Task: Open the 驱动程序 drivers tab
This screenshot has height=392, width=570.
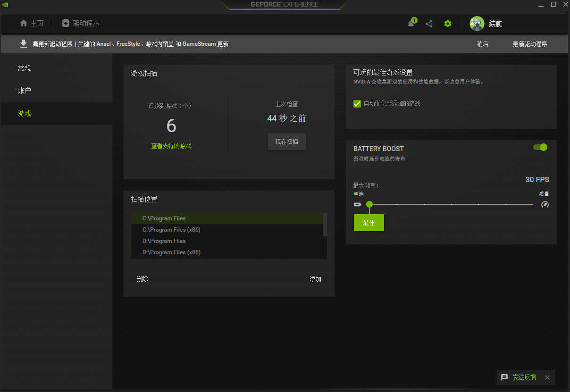Action: click(81, 24)
